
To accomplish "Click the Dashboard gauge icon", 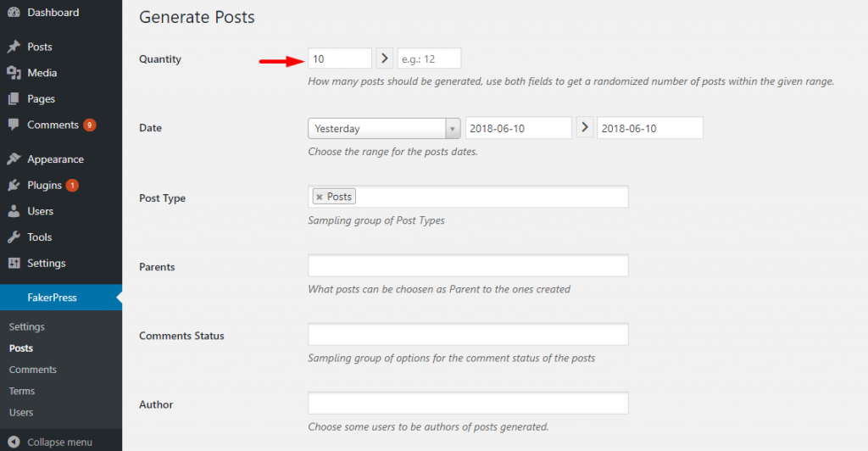I will [x=14, y=13].
